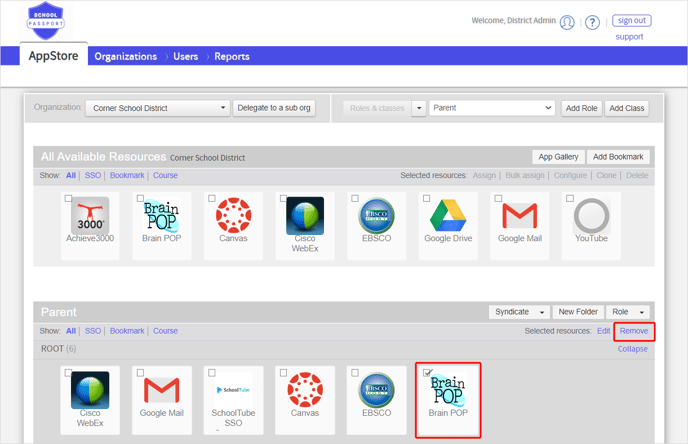
Task: Click the Configure selected resources link
Action: coord(570,175)
